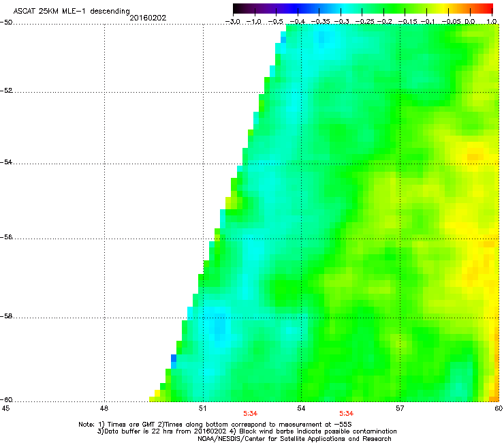Screen dimensions: 504x443
Task: Select the -0.05 color scale label
Action: tap(451, 22)
